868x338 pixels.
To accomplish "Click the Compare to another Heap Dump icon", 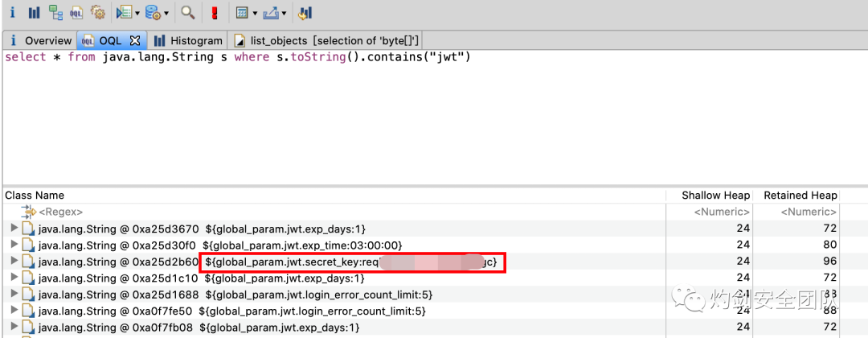I will 305,12.
